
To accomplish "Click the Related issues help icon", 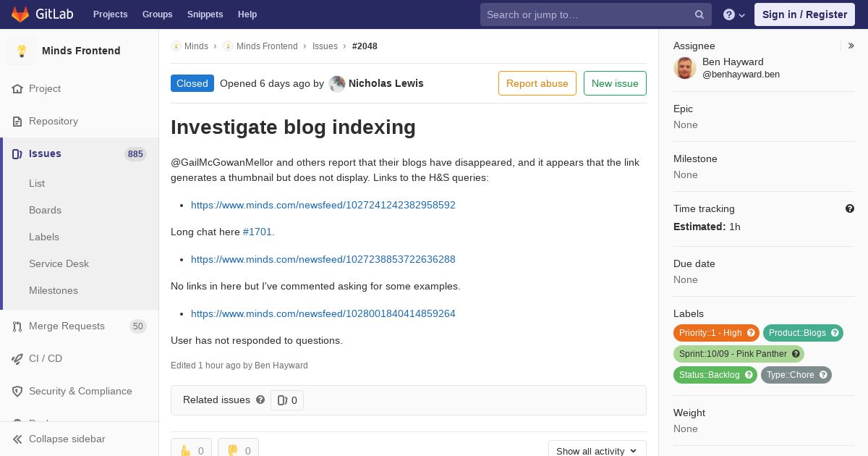I will pyautogui.click(x=260, y=400).
